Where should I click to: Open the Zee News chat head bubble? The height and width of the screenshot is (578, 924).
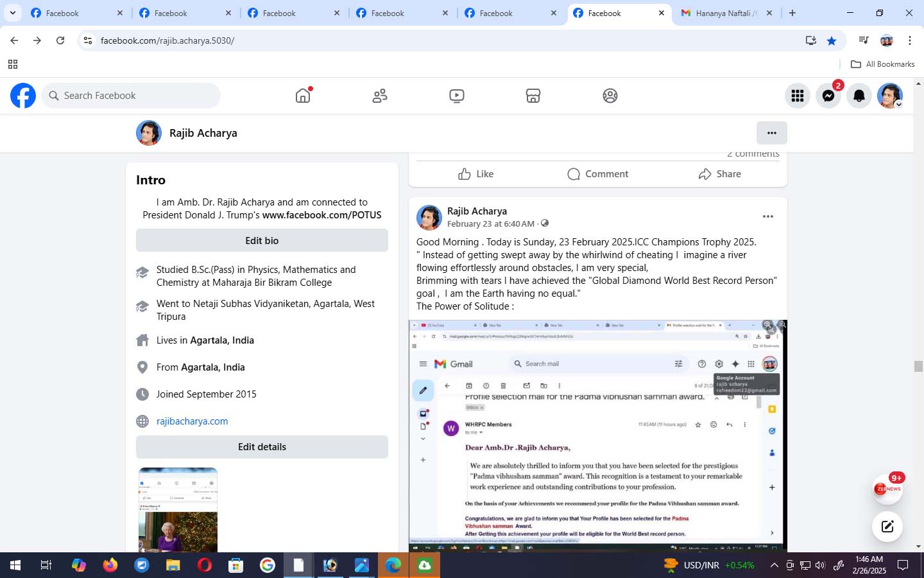(x=888, y=489)
